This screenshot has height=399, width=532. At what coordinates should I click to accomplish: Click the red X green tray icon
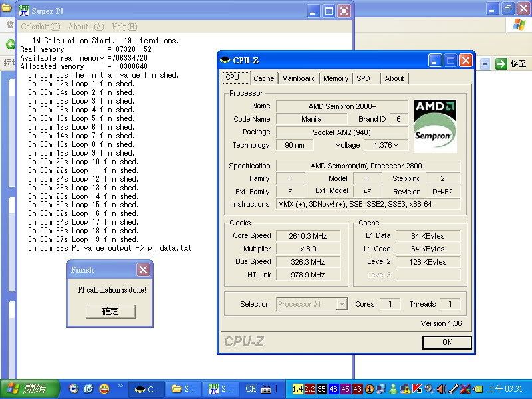tap(465, 389)
